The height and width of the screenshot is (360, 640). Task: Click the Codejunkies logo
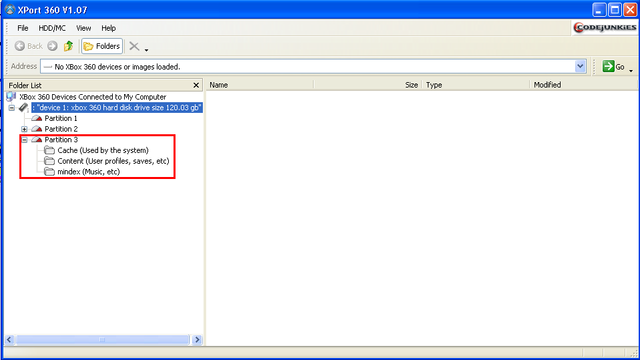pyautogui.click(x=604, y=27)
